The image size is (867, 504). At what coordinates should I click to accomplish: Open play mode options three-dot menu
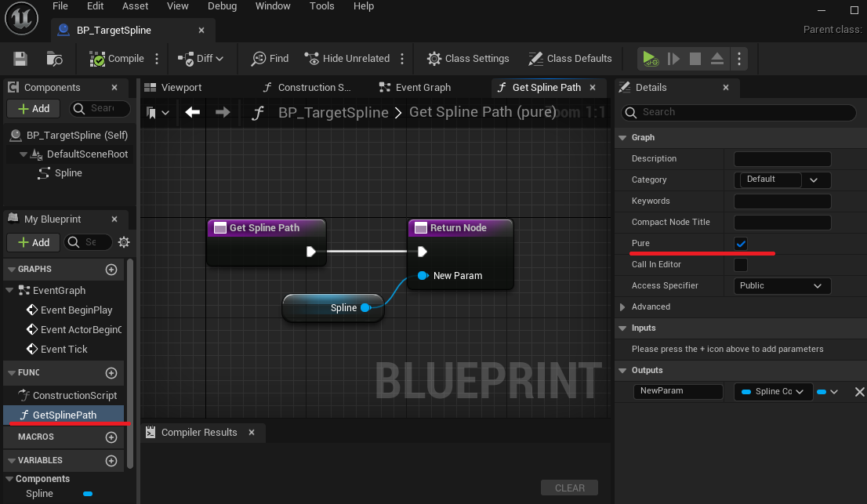[739, 59]
